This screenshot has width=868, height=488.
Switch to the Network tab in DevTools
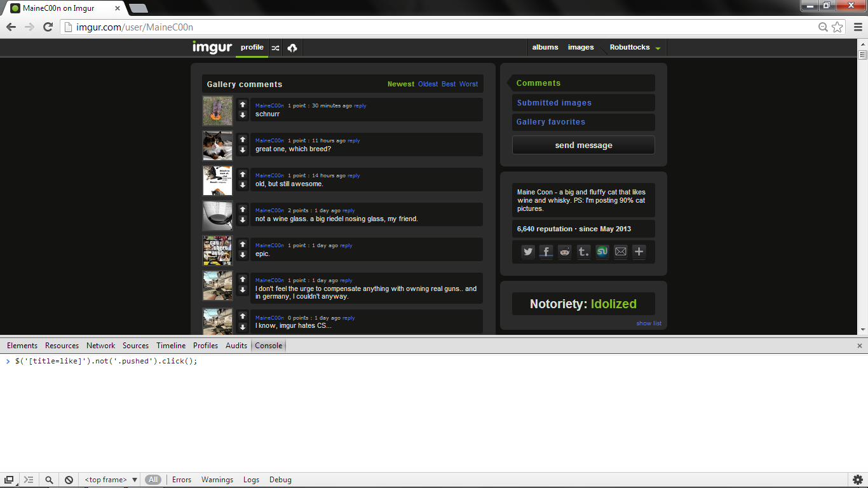(x=101, y=346)
